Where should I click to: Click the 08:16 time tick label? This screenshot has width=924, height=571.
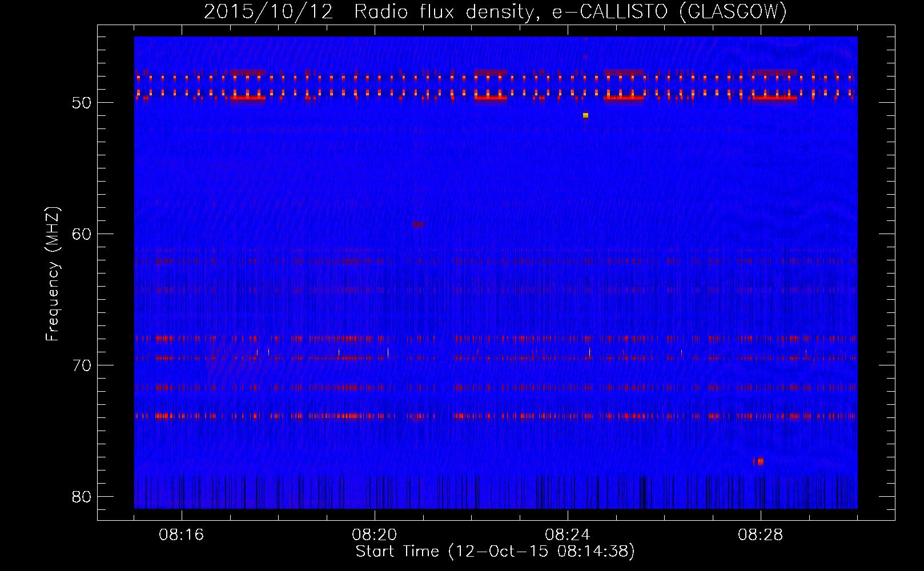tap(182, 535)
